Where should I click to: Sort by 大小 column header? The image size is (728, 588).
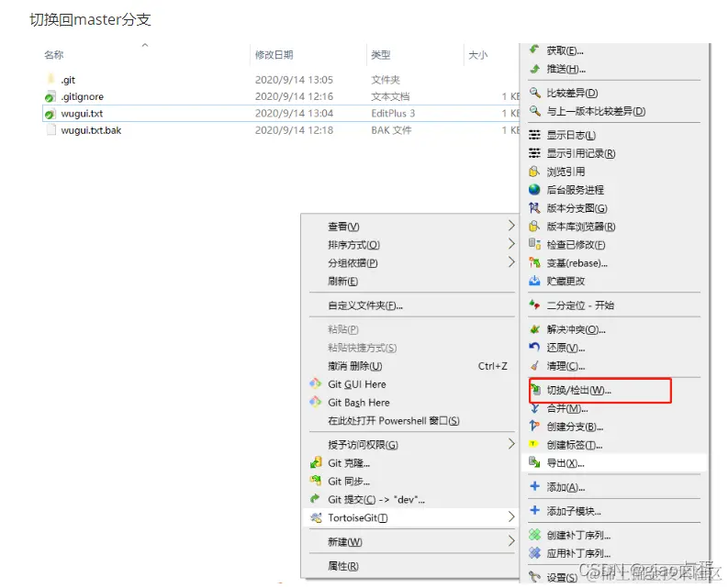(x=477, y=55)
